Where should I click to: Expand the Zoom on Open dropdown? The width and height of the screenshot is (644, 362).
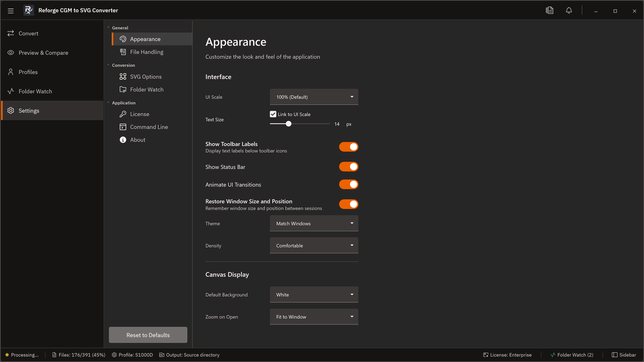coord(314,317)
